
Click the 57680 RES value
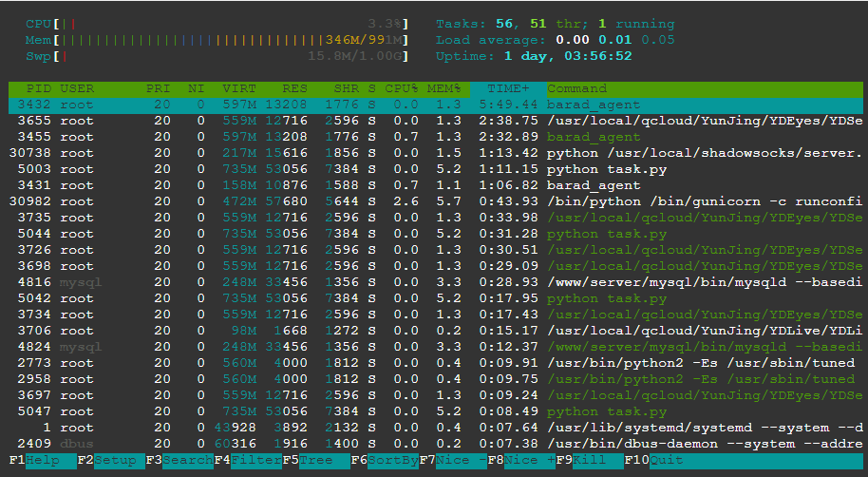(x=286, y=201)
